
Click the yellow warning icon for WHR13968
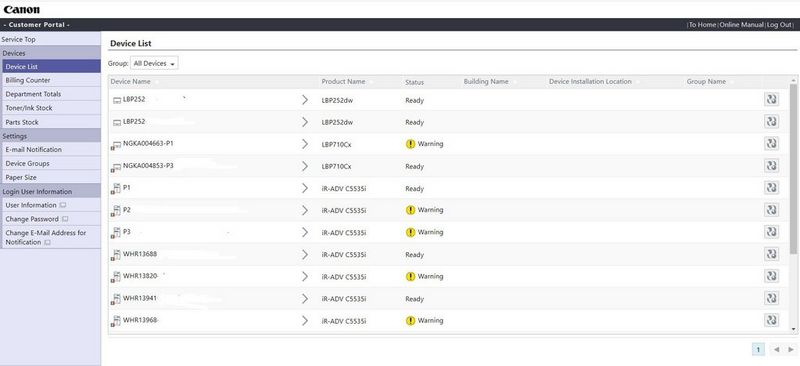click(x=410, y=321)
